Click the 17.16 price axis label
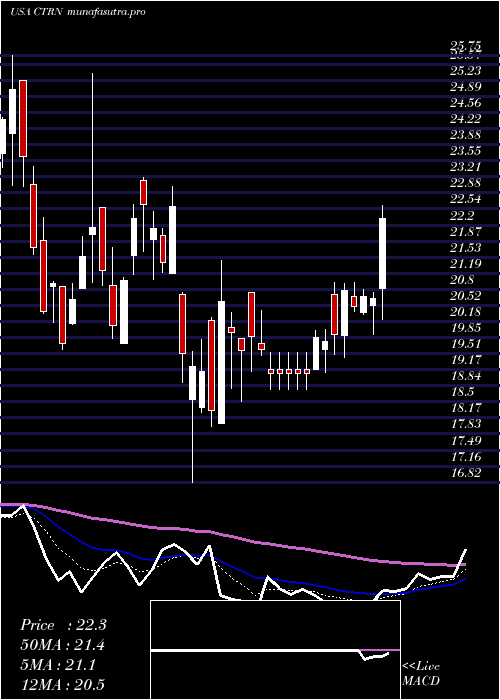 point(466,457)
